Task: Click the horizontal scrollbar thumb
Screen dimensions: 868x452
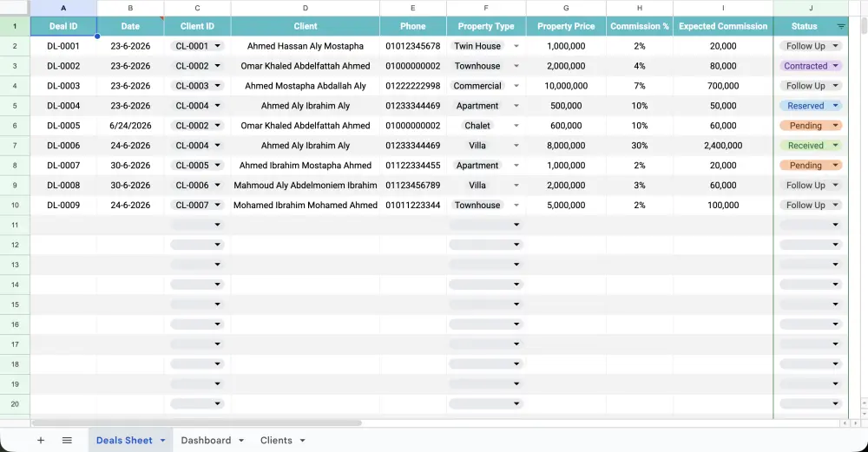Action: (196, 423)
